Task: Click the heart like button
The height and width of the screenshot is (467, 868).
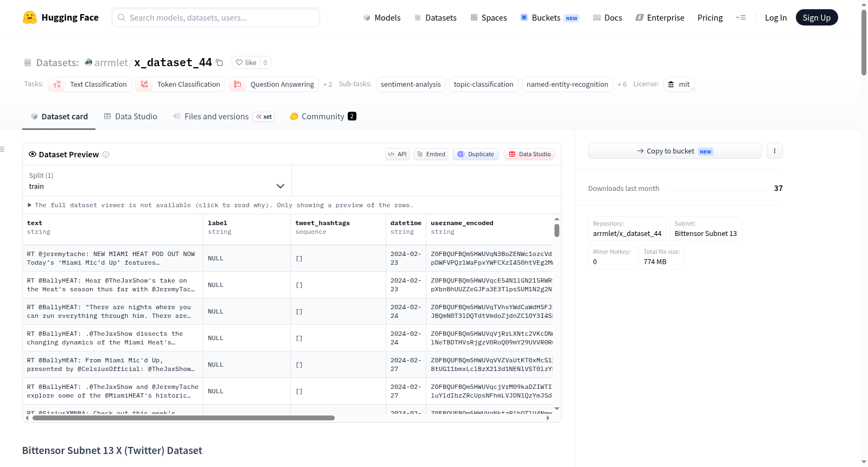Action: (x=246, y=62)
